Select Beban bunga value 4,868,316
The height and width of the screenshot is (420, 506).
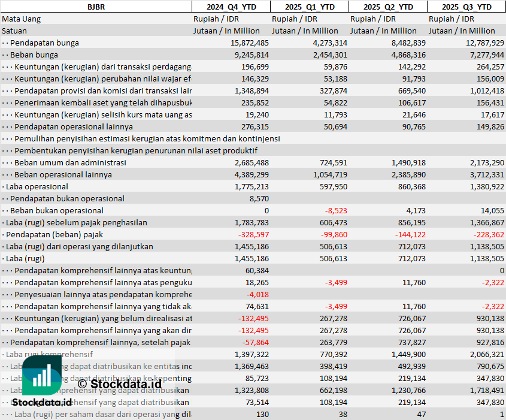click(408, 55)
